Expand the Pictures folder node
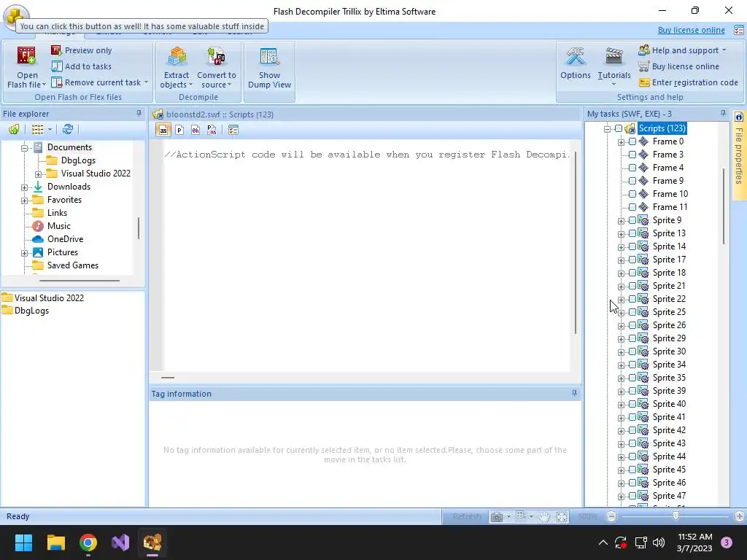The height and width of the screenshot is (560, 747). pos(24,253)
